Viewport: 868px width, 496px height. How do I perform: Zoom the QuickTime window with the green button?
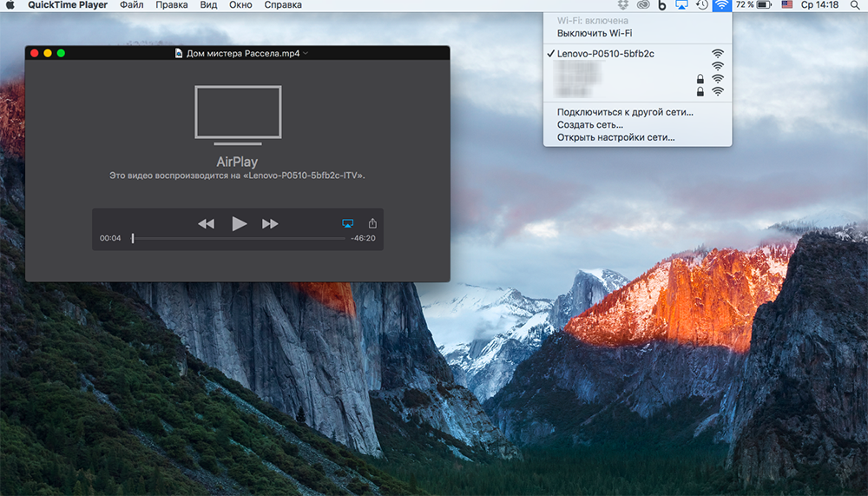pyautogui.click(x=61, y=53)
